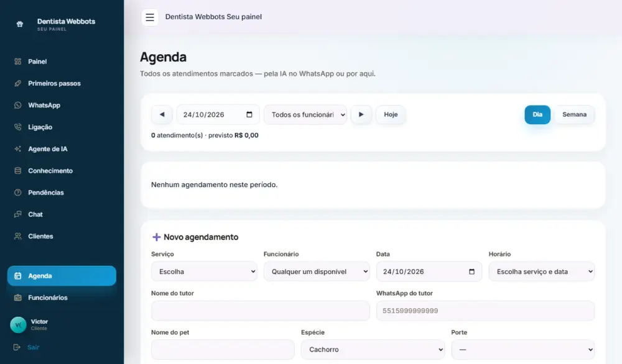Image resolution: width=622 pixels, height=364 pixels.
Task: Switch to Semana view
Action: (x=574, y=114)
